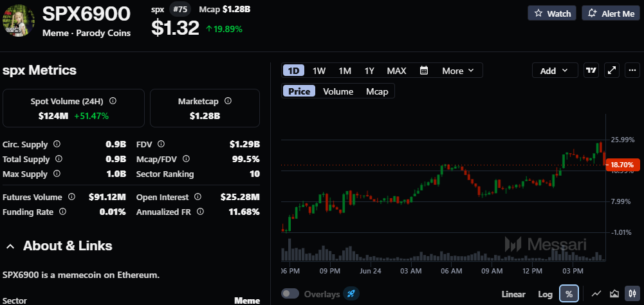Select the 1W timeframe
The width and height of the screenshot is (644, 305).
point(318,71)
